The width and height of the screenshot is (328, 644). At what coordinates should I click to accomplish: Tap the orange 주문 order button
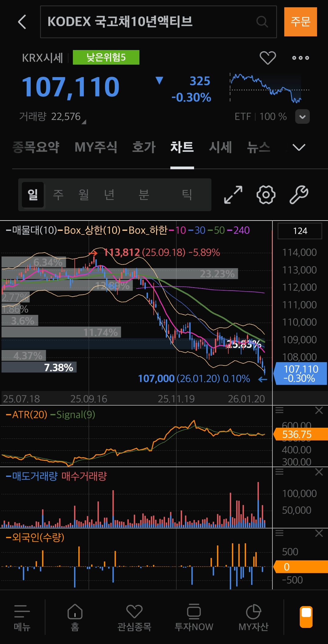(301, 22)
